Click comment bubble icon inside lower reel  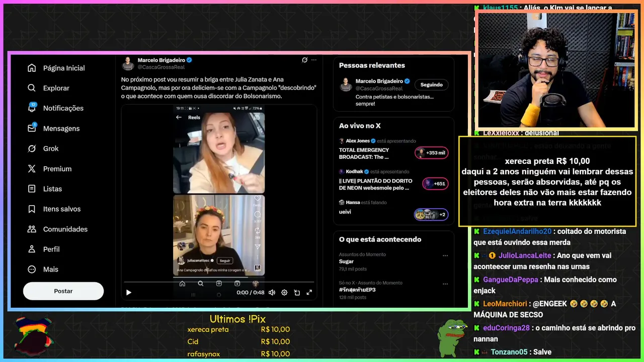click(x=257, y=214)
